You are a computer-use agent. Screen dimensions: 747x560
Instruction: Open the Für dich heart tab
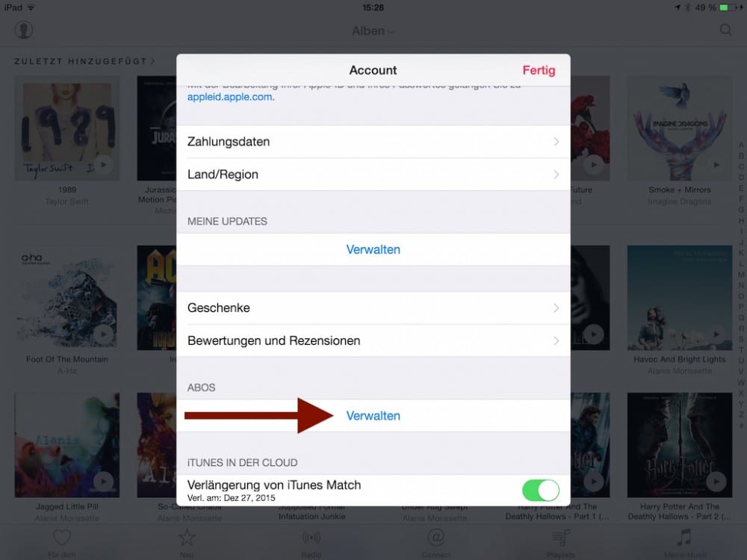pos(62,538)
